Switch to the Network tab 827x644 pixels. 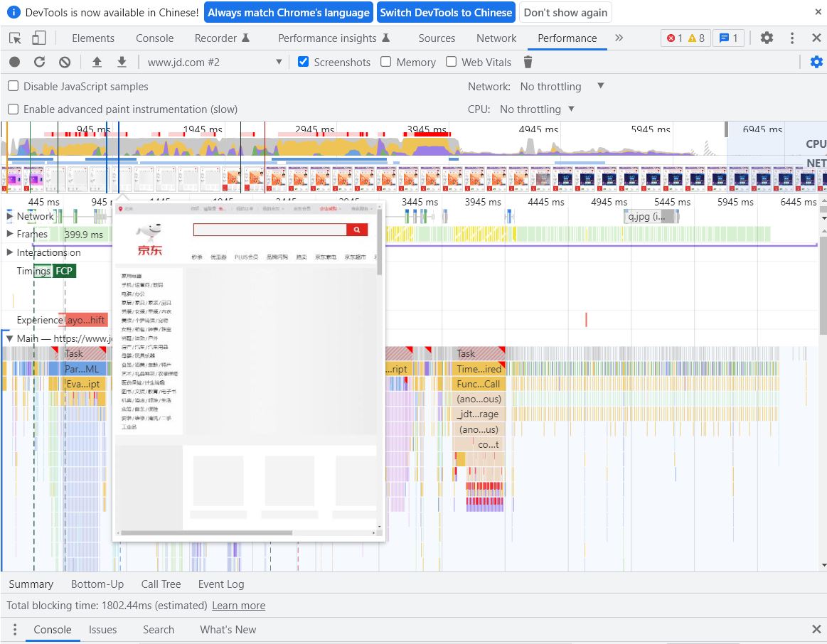click(496, 38)
